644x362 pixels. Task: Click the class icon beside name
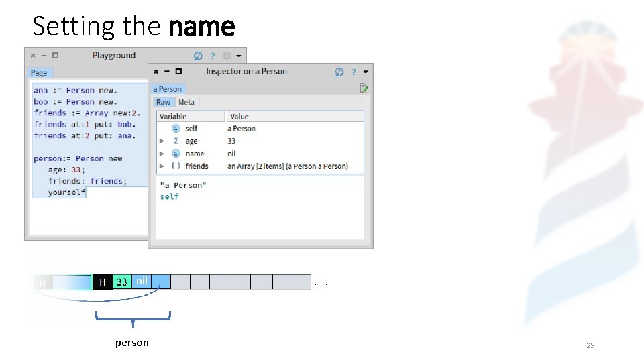point(176,154)
